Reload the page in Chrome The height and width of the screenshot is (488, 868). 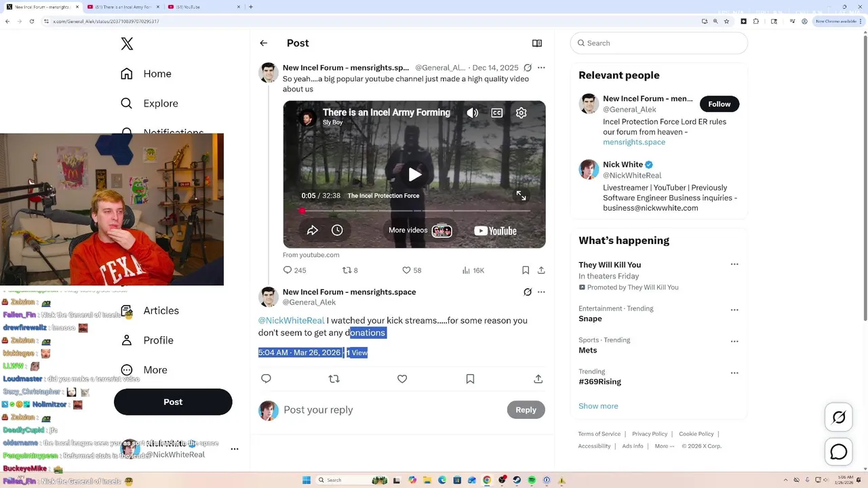[31, 22]
